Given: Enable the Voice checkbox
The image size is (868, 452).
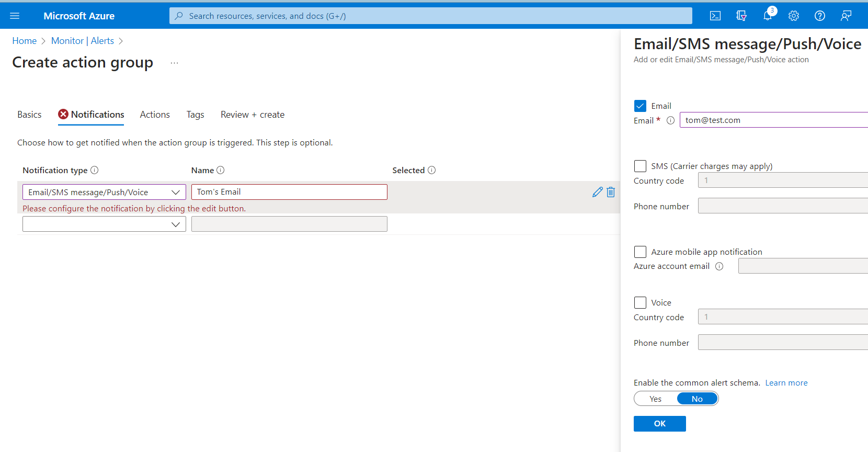Looking at the screenshot, I should pos(640,302).
